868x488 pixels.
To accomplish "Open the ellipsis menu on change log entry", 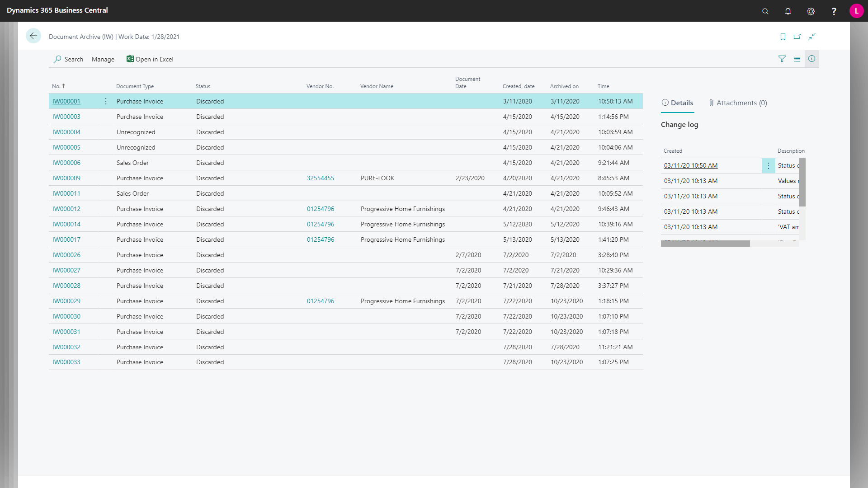I will tap(768, 165).
